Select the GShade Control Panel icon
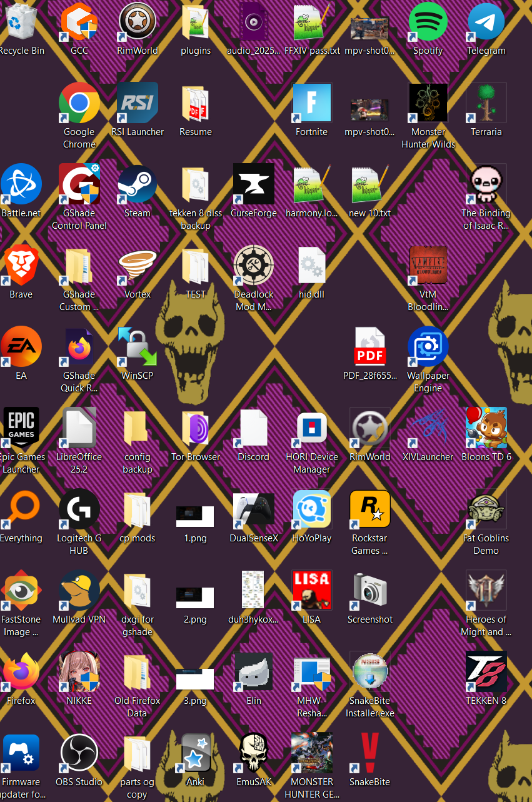The width and height of the screenshot is (532, 802). point(79,184)
